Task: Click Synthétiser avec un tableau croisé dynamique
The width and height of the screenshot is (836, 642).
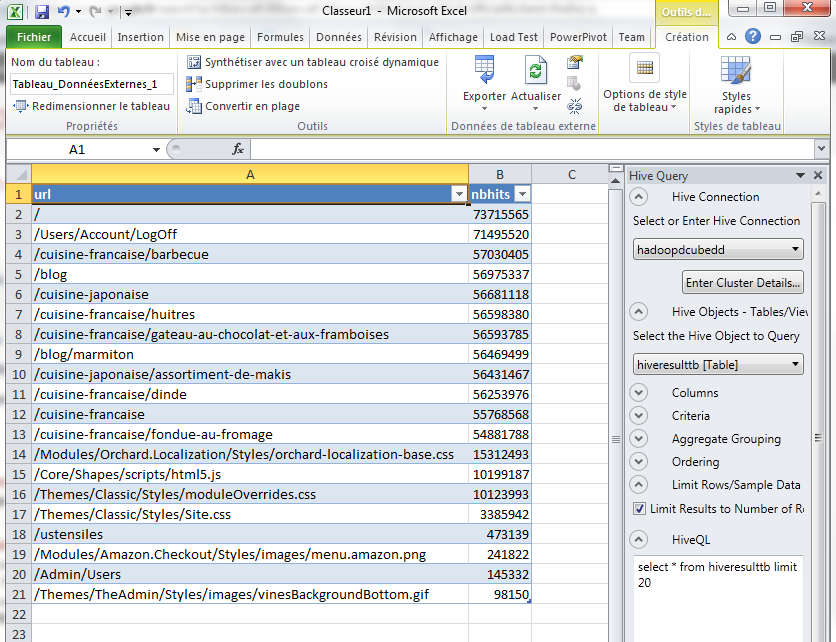Action: pos(312,62)
